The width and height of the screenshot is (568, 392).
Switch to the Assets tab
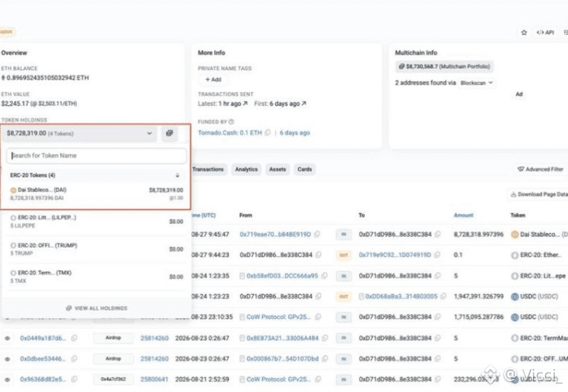(277, 169)
